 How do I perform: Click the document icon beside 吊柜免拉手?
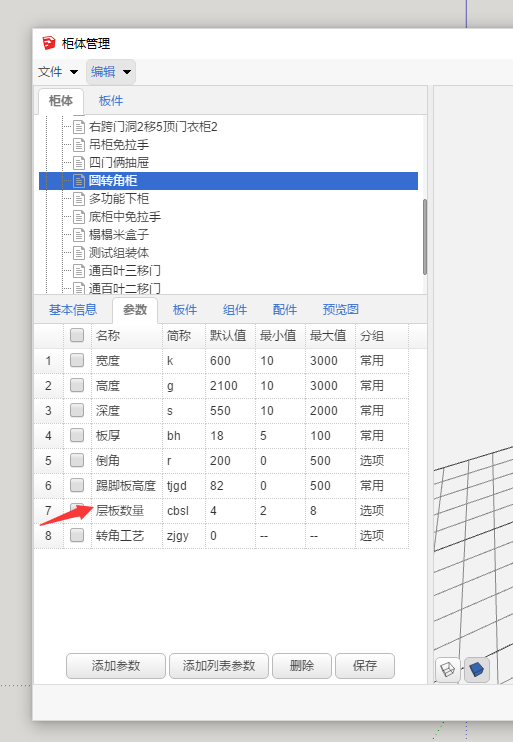(79, 145)
